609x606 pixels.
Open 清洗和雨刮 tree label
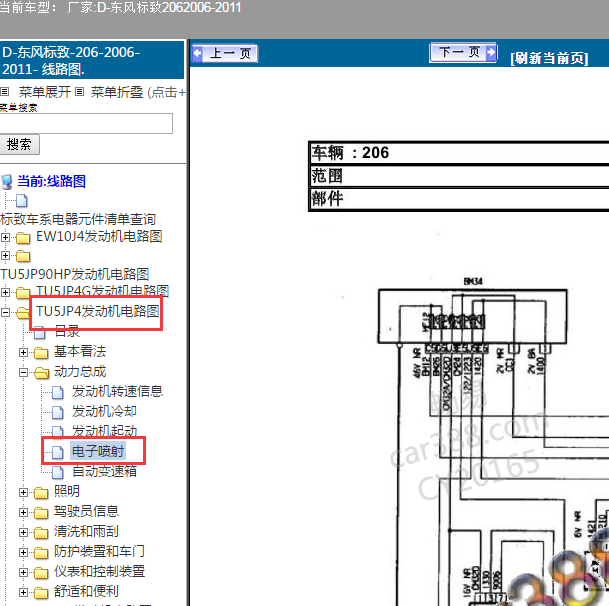click(86, 531)
